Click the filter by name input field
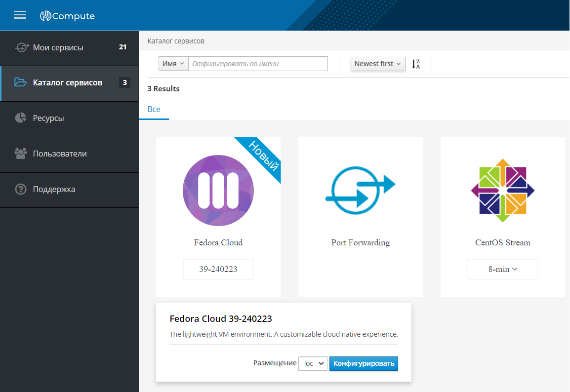The width and height of the screenshot is (570, 392). [258, 64]
